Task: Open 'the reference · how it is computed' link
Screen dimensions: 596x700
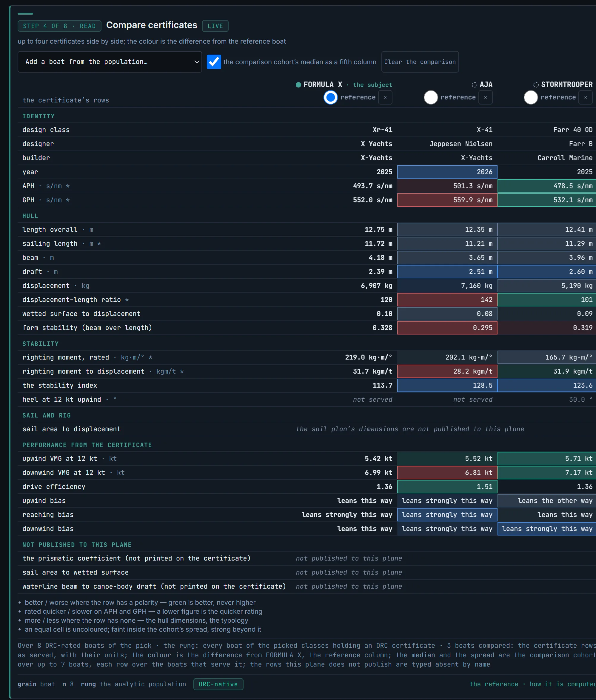Action: [x=532, y=684]
